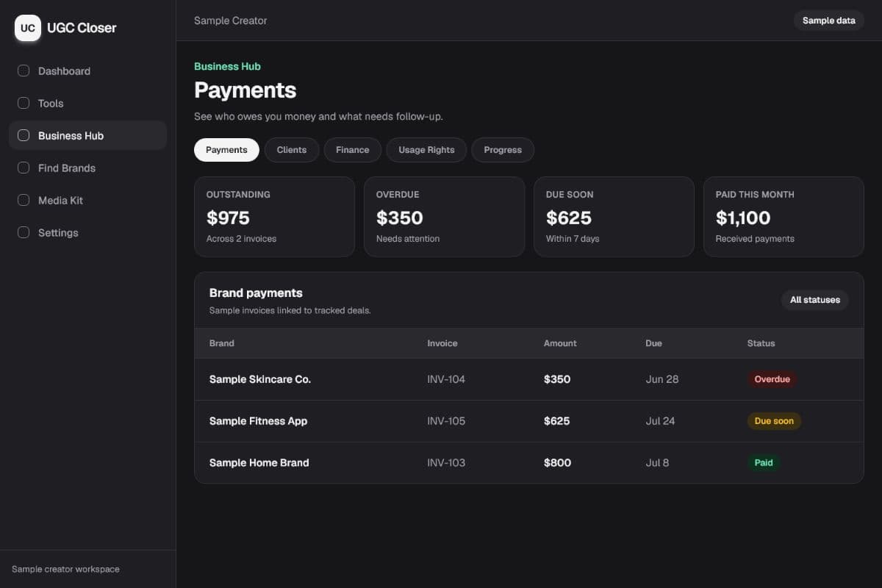Click the Due soon status badge

point(774,421)
